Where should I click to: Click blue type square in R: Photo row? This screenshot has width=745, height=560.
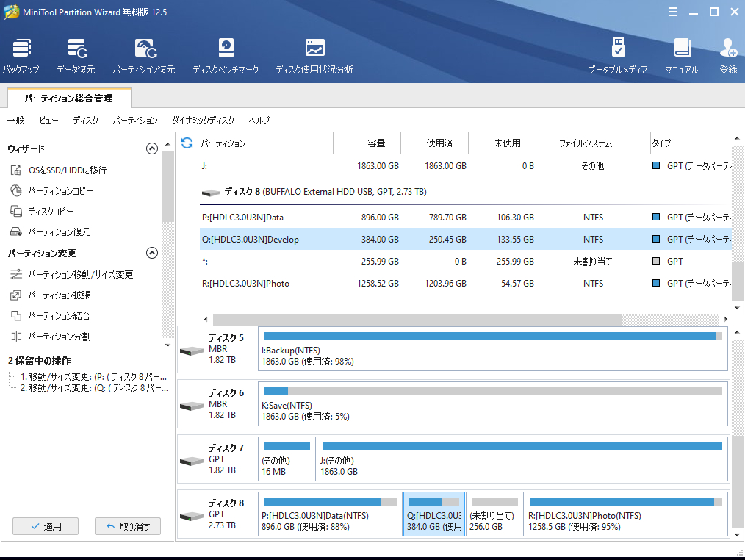pos(656,283)
